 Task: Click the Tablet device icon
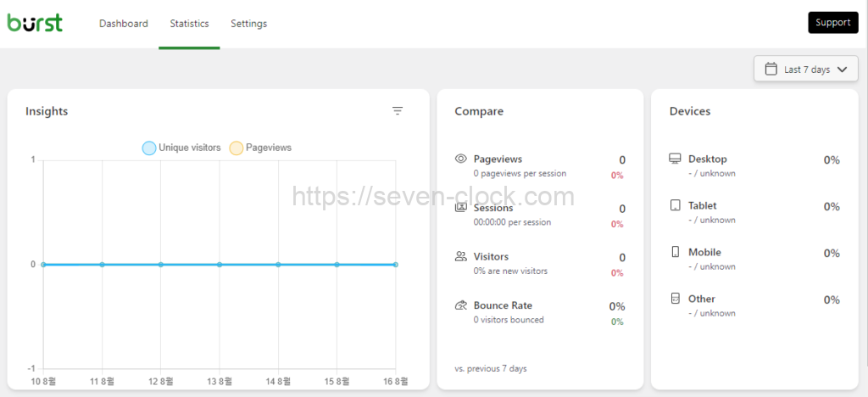coord(676,205)
